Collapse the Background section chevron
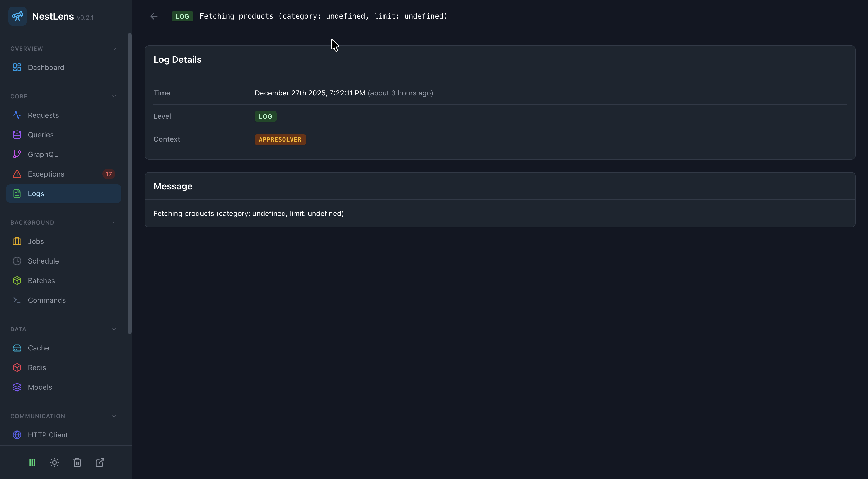The height and width of the screenshot is (479, 868). coord(114,223)
